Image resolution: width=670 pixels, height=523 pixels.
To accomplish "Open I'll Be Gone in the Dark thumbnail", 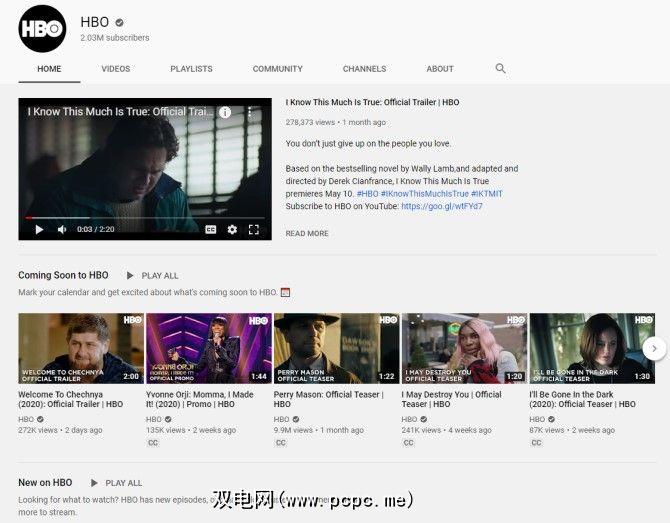I will [x=592, y=348].
